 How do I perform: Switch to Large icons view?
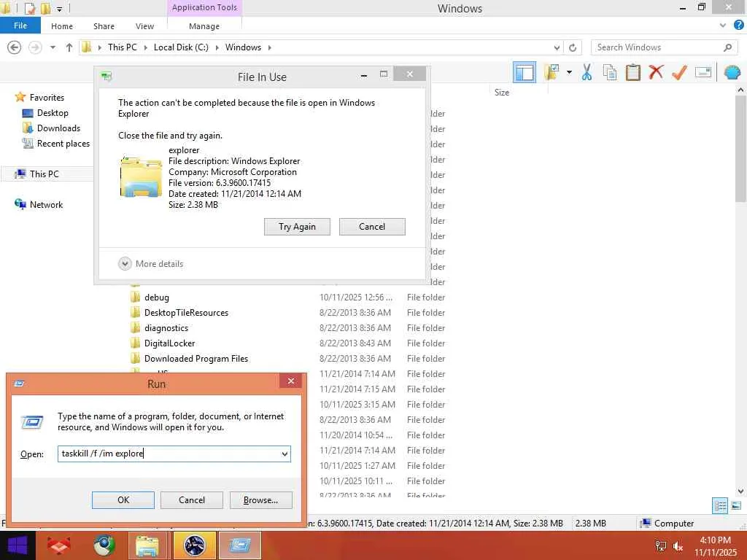pos(736,506)
